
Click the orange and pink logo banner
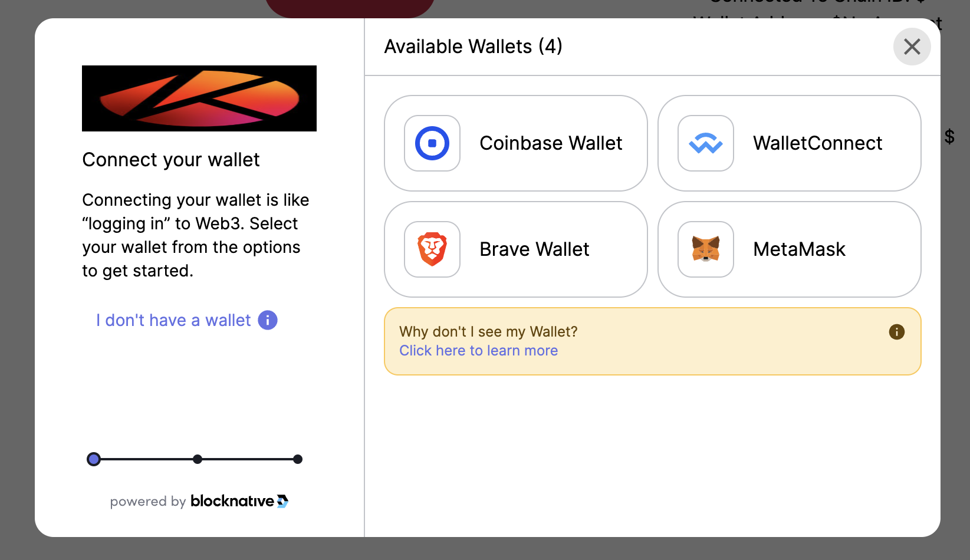(199, 98)
